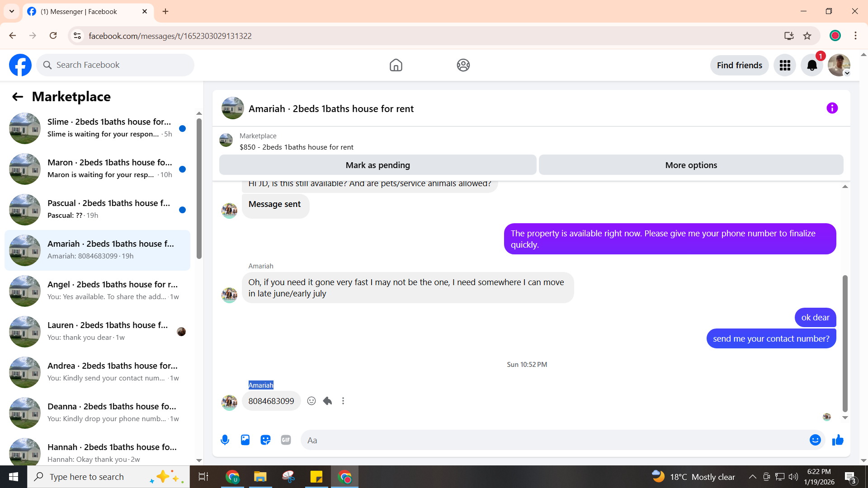Open more actions for phone number message

[343, 401]
